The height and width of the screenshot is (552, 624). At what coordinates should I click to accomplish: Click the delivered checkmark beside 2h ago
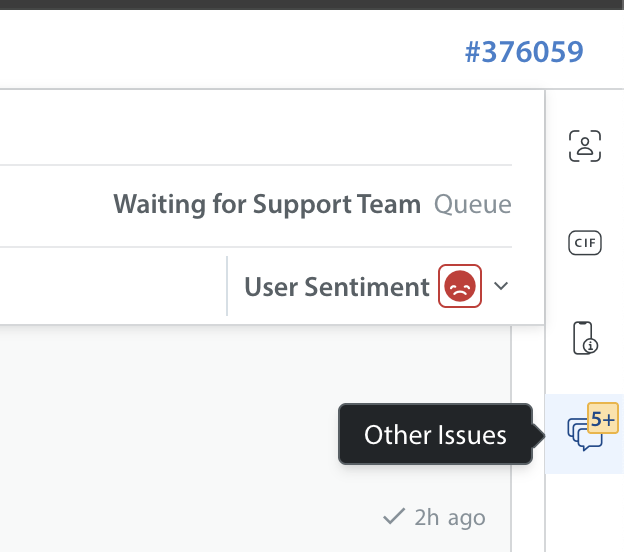[x=394, y=516]
